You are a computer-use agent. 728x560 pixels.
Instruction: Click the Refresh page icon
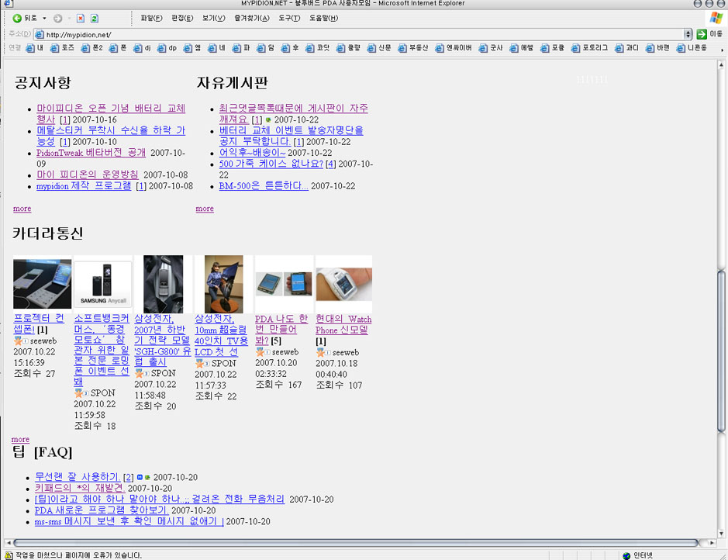95,18
